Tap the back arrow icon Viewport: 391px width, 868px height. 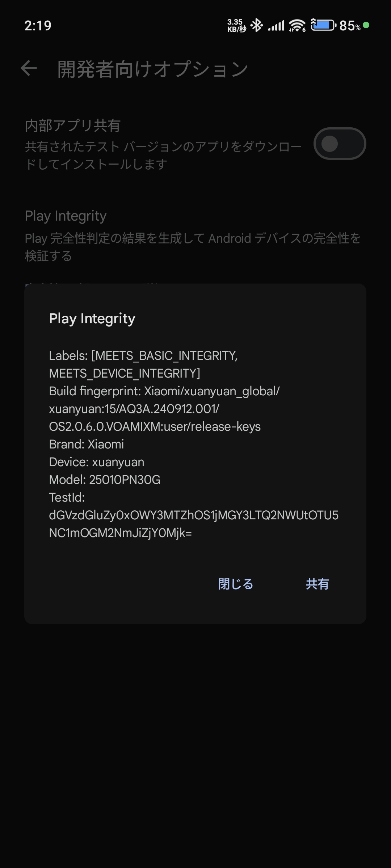pos(29,68)
